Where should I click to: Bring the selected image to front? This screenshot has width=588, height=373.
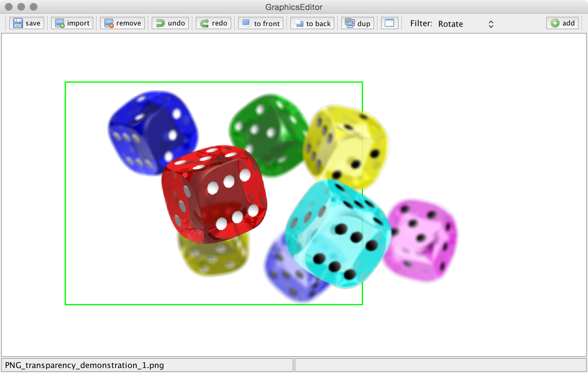point(261,23)
